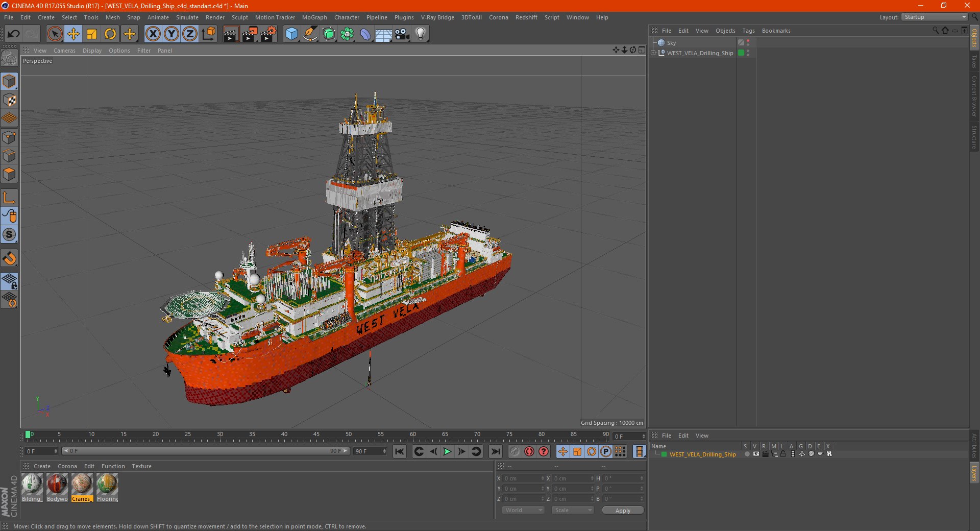Screen dimensions: 980x531
Task: Toggle viewport maximize icon
Action: coord(642,50)
